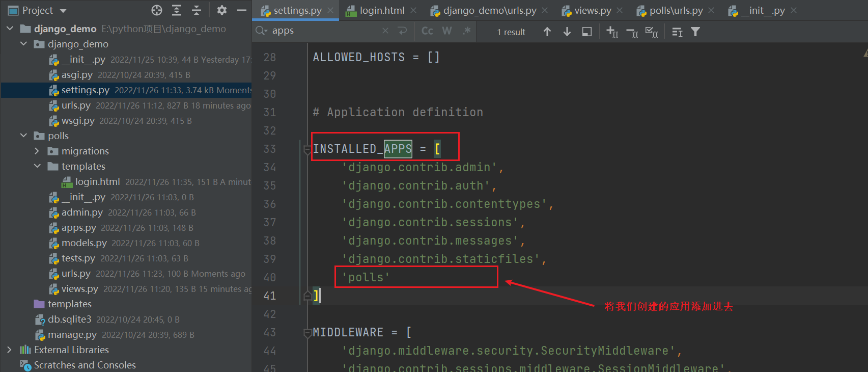Hide the Project tool window
868x372 pixels.
pyautogui.click(x=242, y=10)
